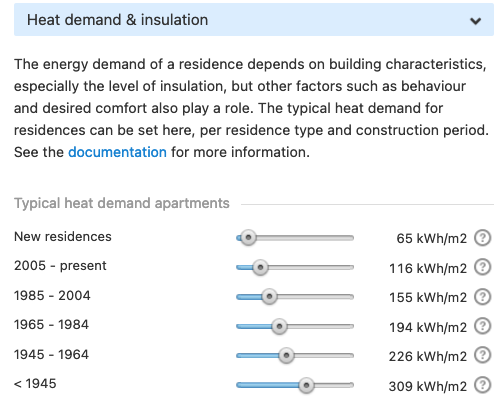
Task: Edit the 116 kWh/m2 value
Action: pyautogui.click(x=428, y=268)
